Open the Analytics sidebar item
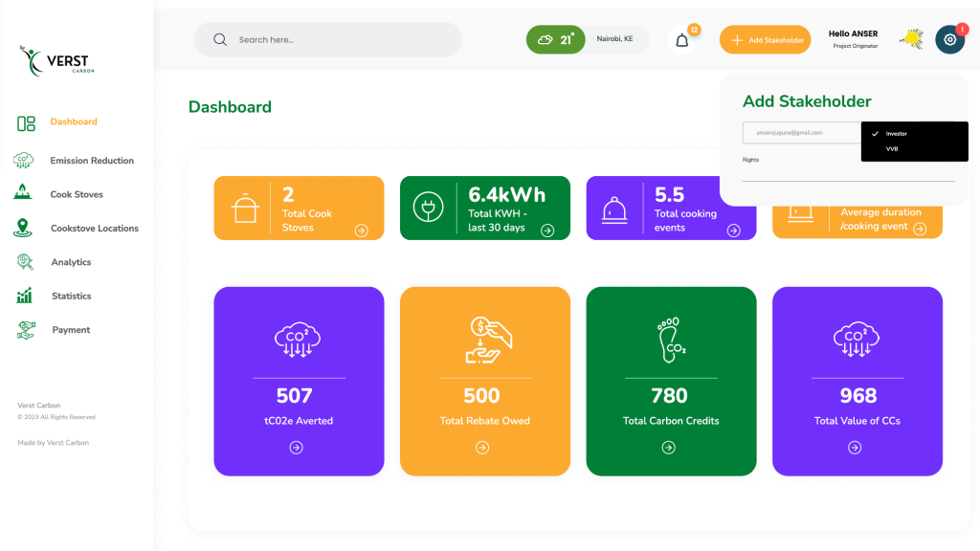The width and height of the screenshot is (980, 551). tap(71, 262)
